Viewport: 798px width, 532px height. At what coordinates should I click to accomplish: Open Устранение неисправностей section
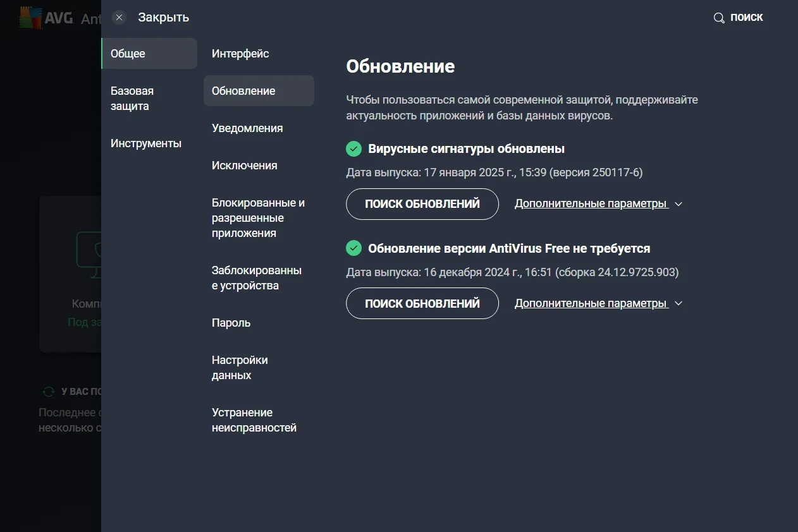(x=254, y=420)
